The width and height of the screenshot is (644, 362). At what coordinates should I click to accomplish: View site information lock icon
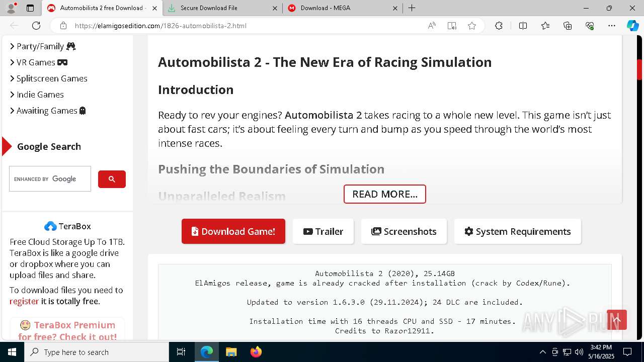coord(63,26)
